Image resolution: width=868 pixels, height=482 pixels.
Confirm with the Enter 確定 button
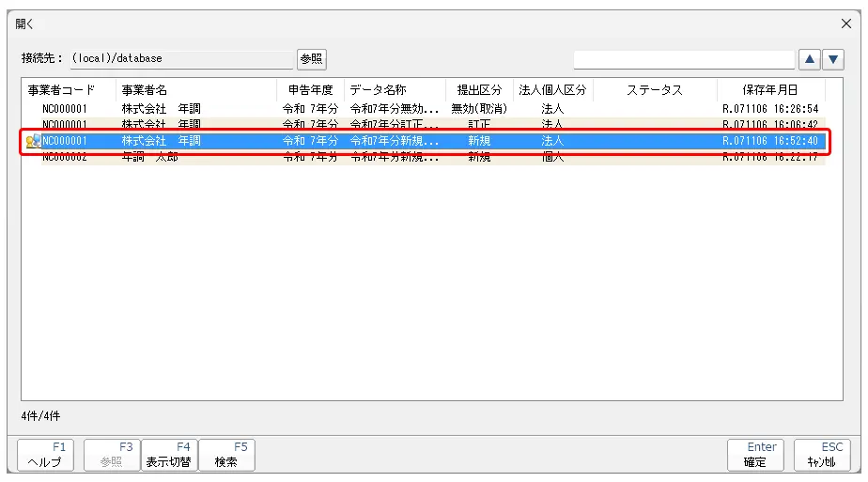click(x=754, y=455)
